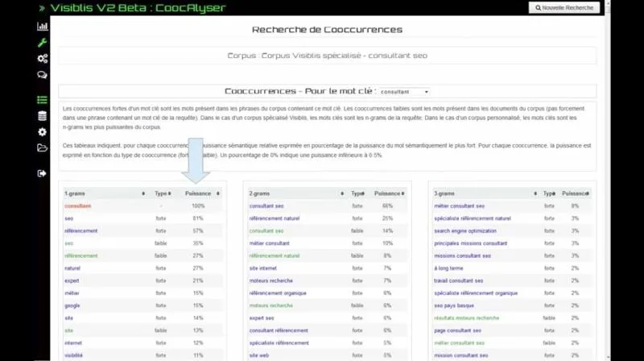Screen dimensions: 644x361
Task: Select the 'référencement organique' 2-gram
Action: (278, 293)
